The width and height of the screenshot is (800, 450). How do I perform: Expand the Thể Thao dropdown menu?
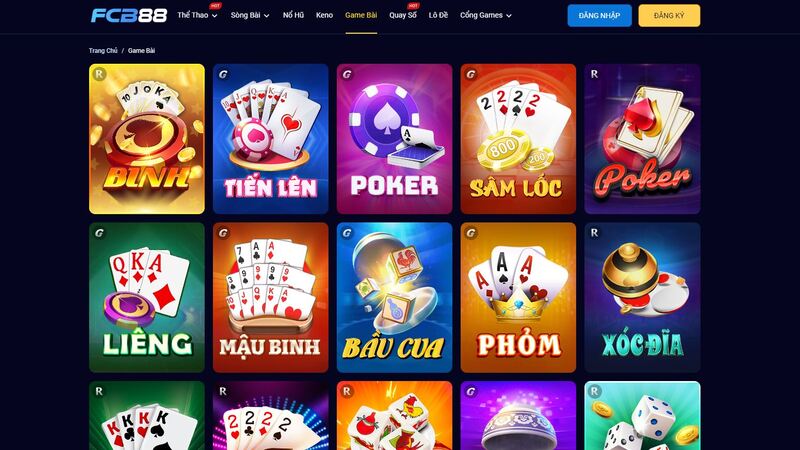coord(197,15)
